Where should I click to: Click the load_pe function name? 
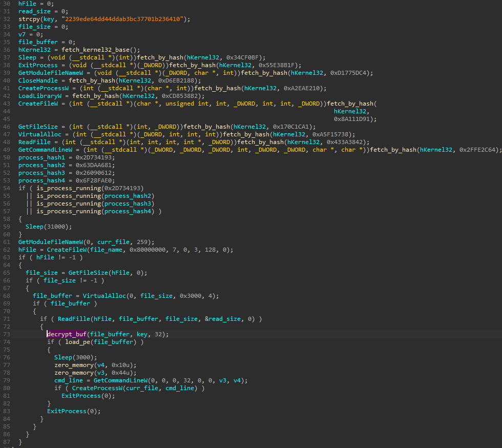click(79, 342)
